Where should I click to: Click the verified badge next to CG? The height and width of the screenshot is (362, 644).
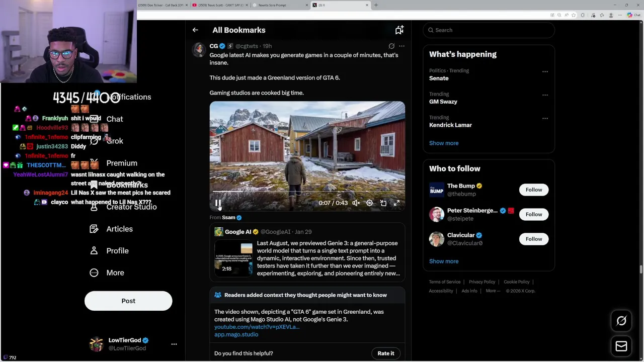pos(222,46)
